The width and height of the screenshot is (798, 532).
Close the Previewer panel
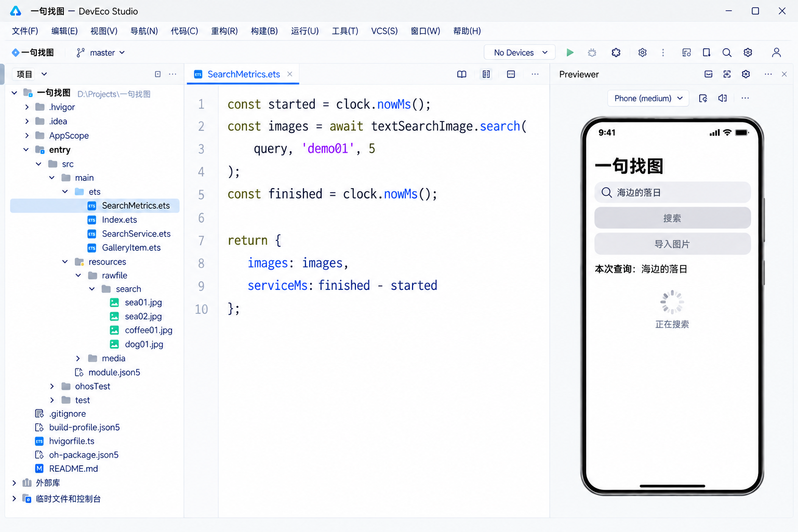[784, 74]
